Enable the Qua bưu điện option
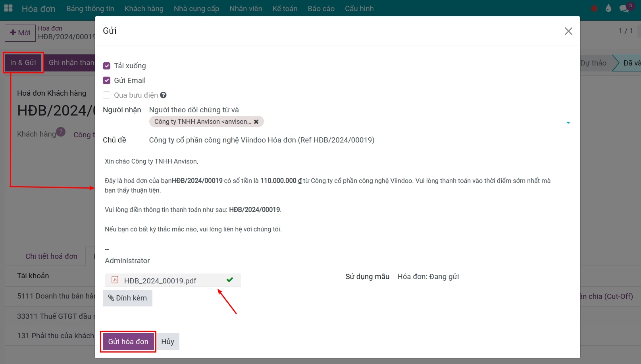 (106, 95)
